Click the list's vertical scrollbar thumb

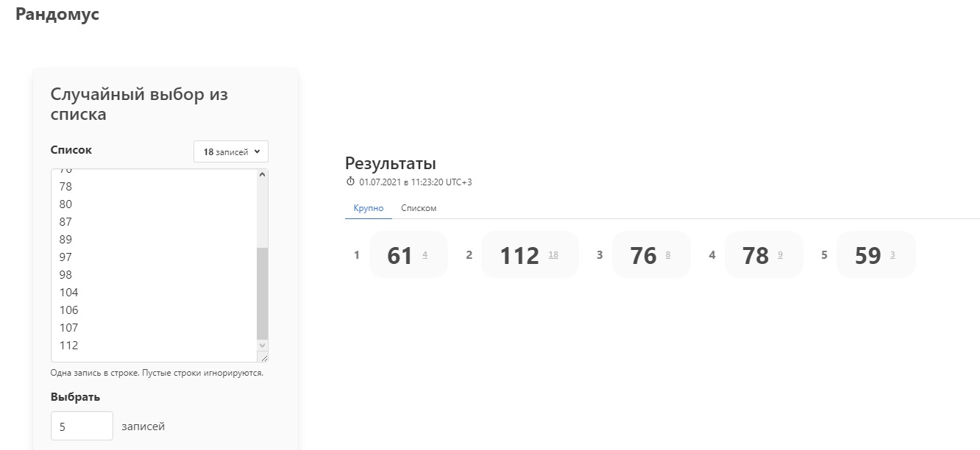263,293
